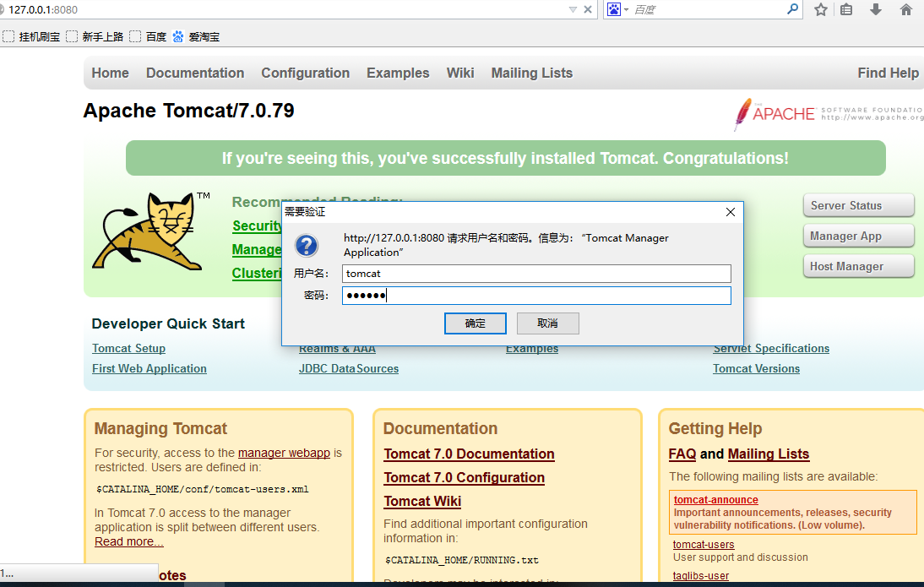The height and width of the screenshot is (587, 924).
Task: Open the Mailing Lists nav item
Action: [x=532, y=73]
